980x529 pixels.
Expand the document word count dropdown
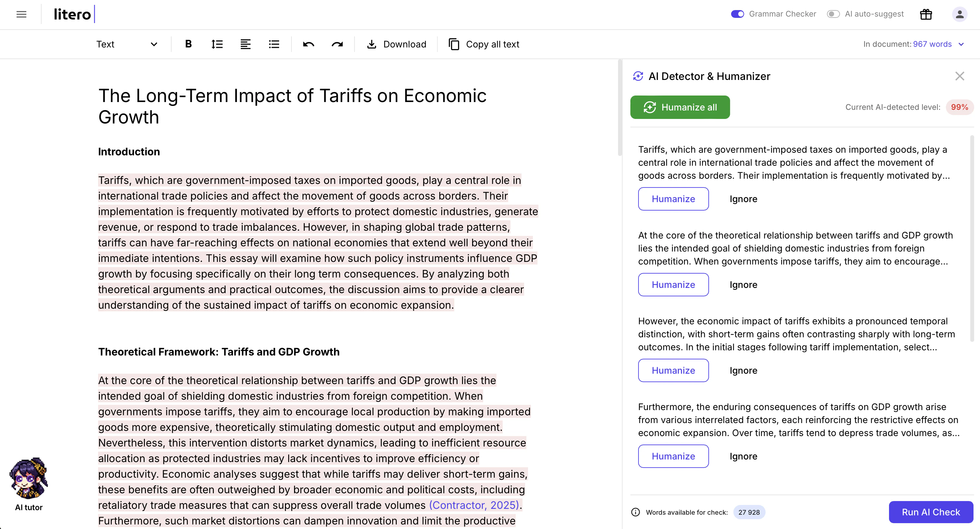coord(961,44)
